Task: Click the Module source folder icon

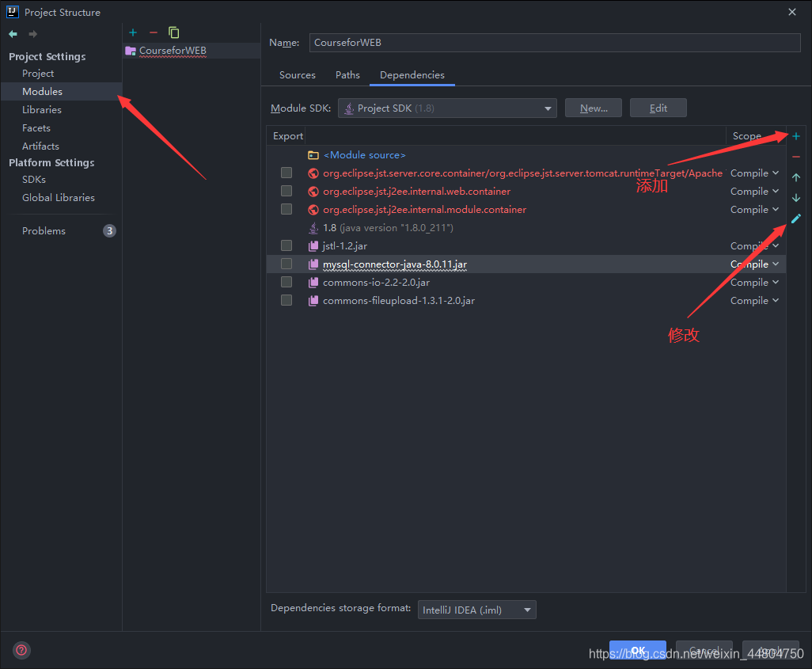Action: pos(313,155)
